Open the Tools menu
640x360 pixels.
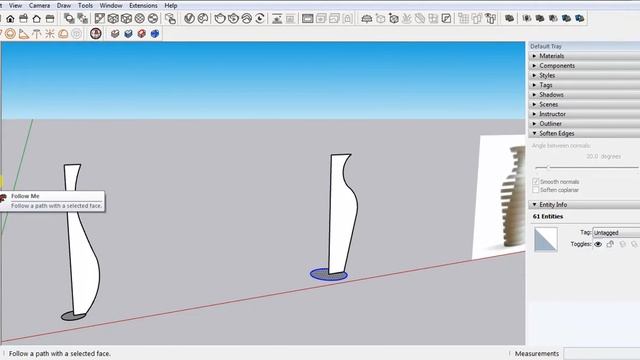85,6
